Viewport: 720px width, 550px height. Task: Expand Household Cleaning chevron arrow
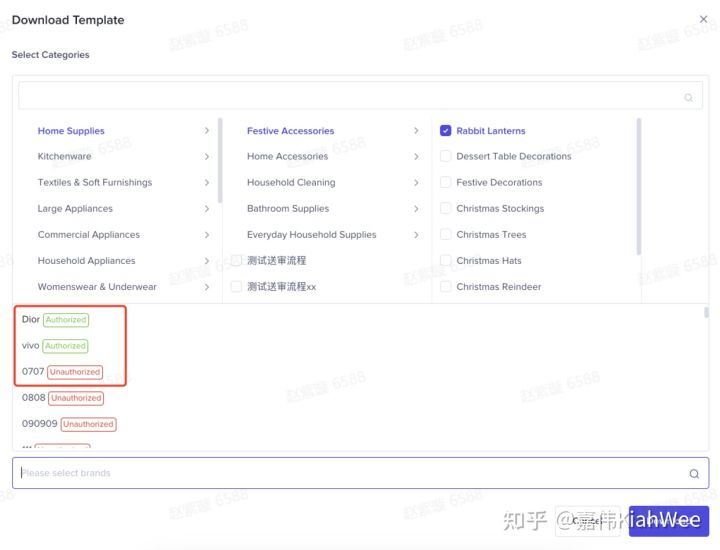coord(416,183)
